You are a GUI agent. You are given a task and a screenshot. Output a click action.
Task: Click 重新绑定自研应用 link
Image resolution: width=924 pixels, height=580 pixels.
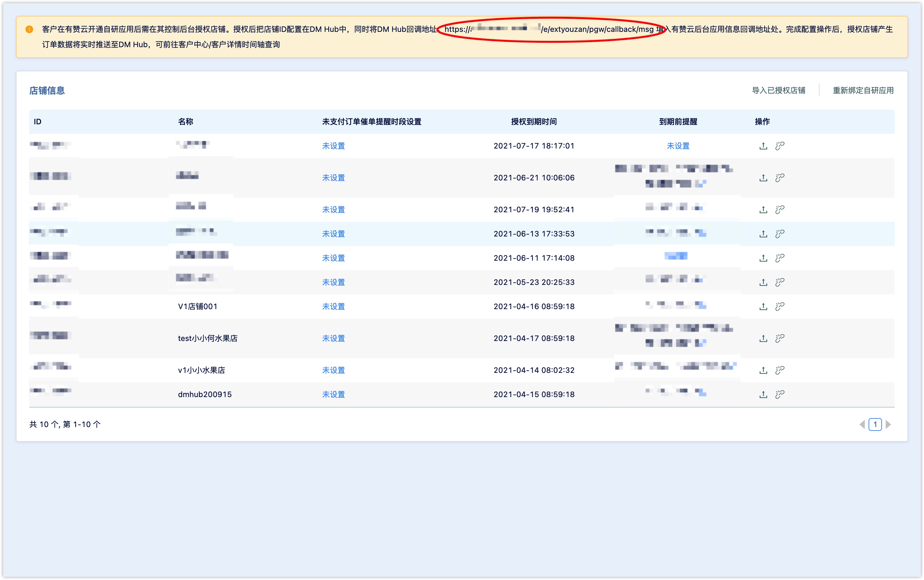point(863,90)
